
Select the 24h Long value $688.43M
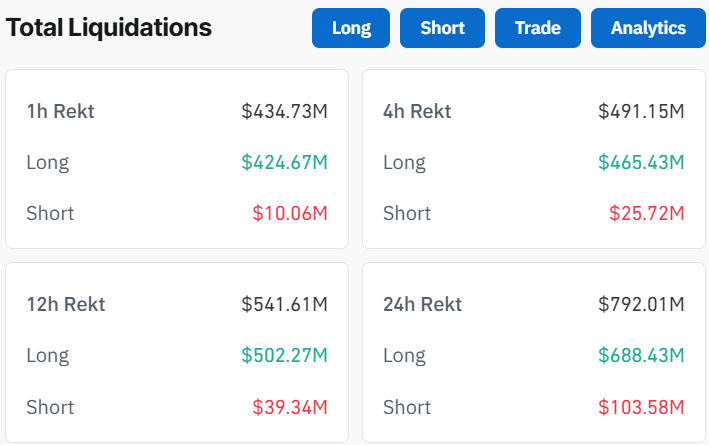[641, 355]
